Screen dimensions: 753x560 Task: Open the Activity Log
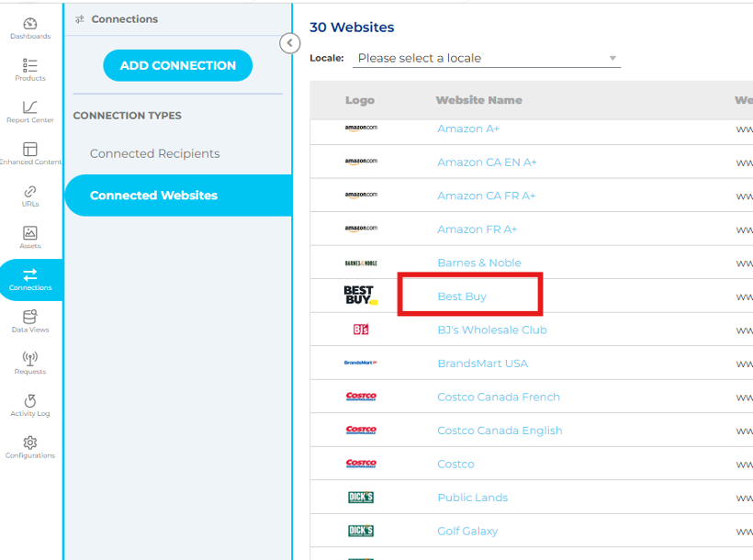point(29,406)
